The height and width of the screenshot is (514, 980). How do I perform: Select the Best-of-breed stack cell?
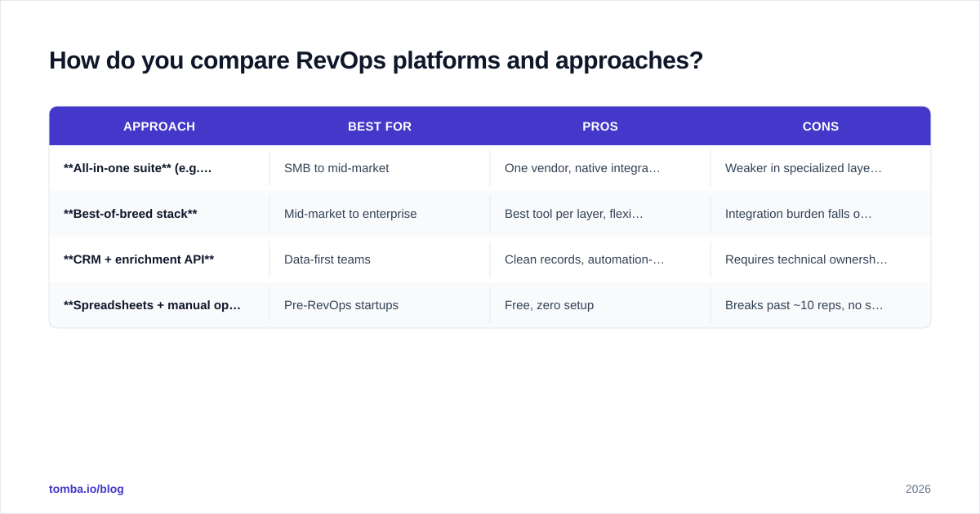159,214
